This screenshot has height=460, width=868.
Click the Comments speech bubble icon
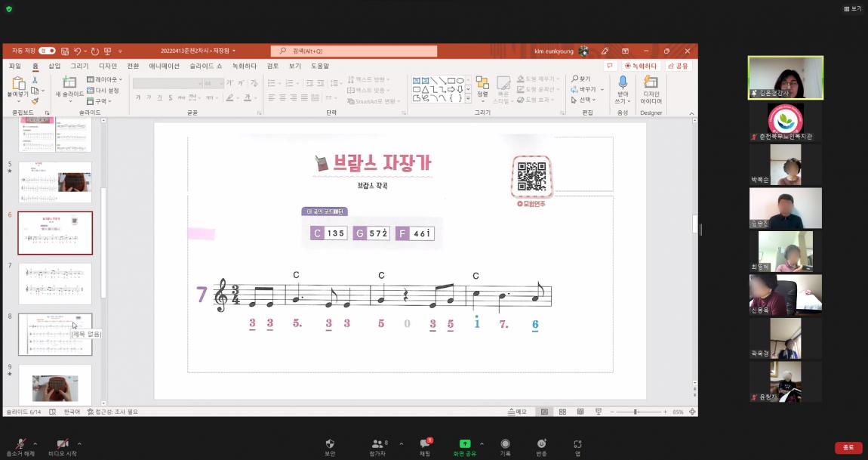(x=609, y=66)
